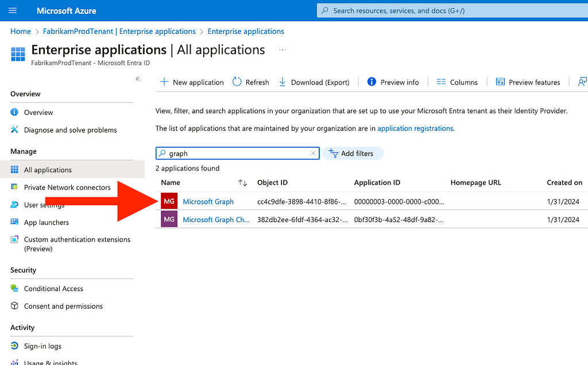
Task: Open the Microsoft Graph Ch... application
Action: 216,220
